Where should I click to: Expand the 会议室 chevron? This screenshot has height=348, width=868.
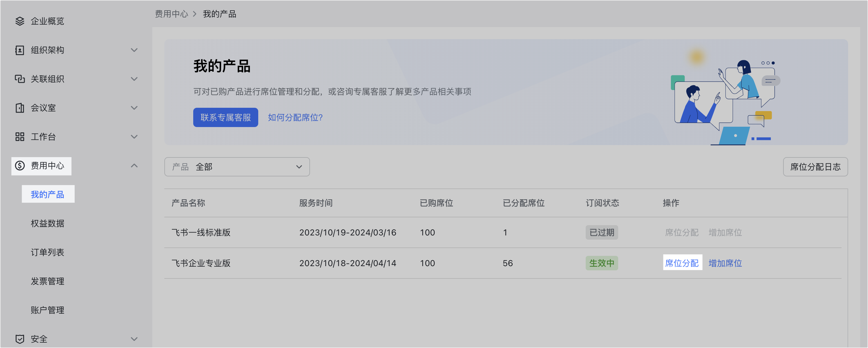pyautogui.click(x=134, y=108)
